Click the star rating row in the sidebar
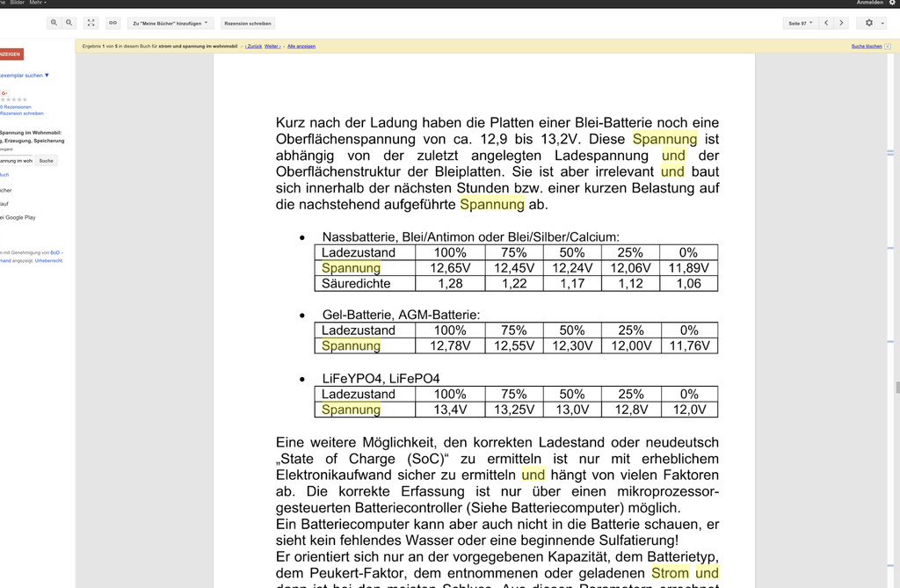 pos(14,100)
